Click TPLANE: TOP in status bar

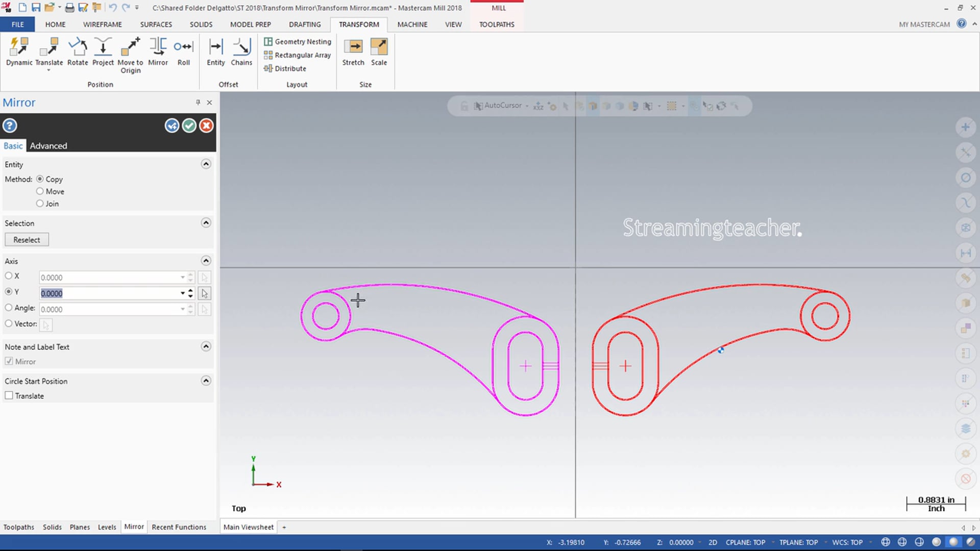(x=798, y=542)
